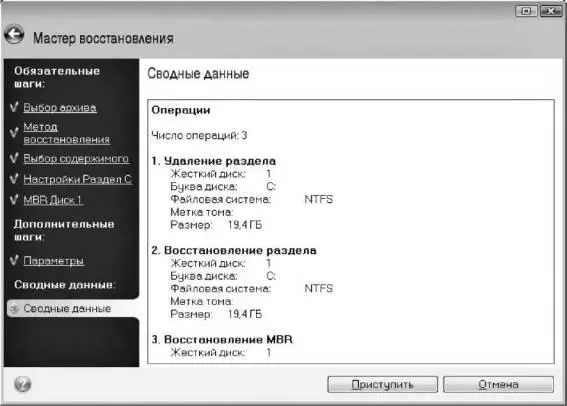The height and width of the screenshot is (406, 567).
Task: Click checkmark icon beside MBR Диск 1
Action: [x=14, y=199]
